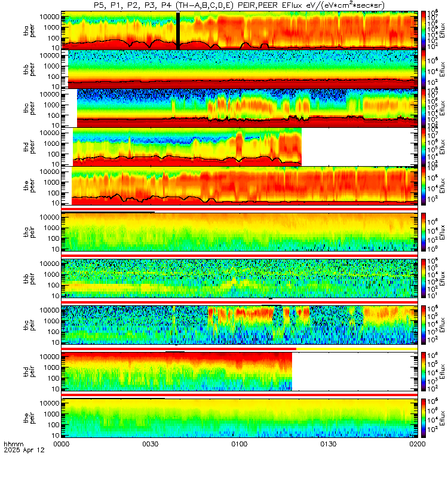Click the yellow status bar above thd peir

point(357,349)
